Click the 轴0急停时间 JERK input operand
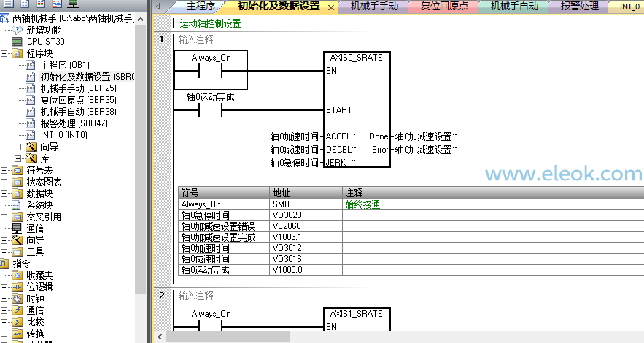 [x=294, y=163]
